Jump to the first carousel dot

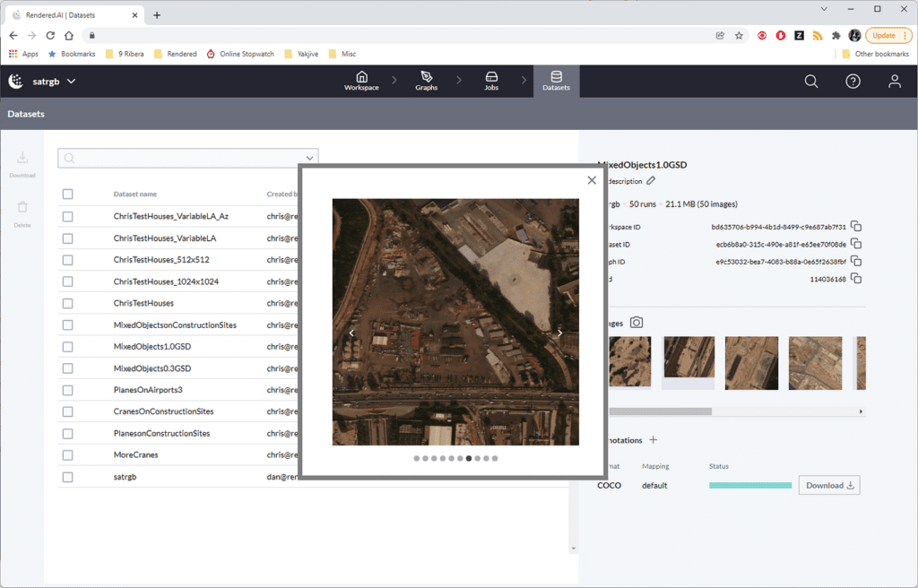point(416,459)
